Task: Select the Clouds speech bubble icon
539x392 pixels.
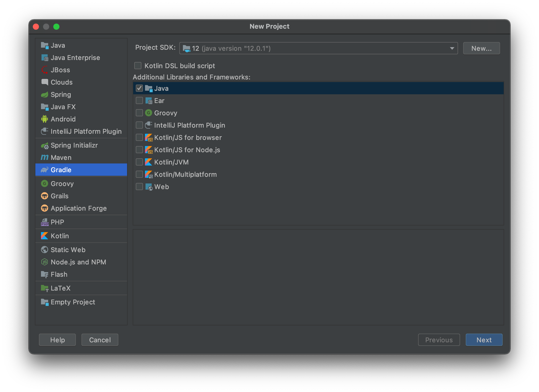Action: tap(45, 82)
